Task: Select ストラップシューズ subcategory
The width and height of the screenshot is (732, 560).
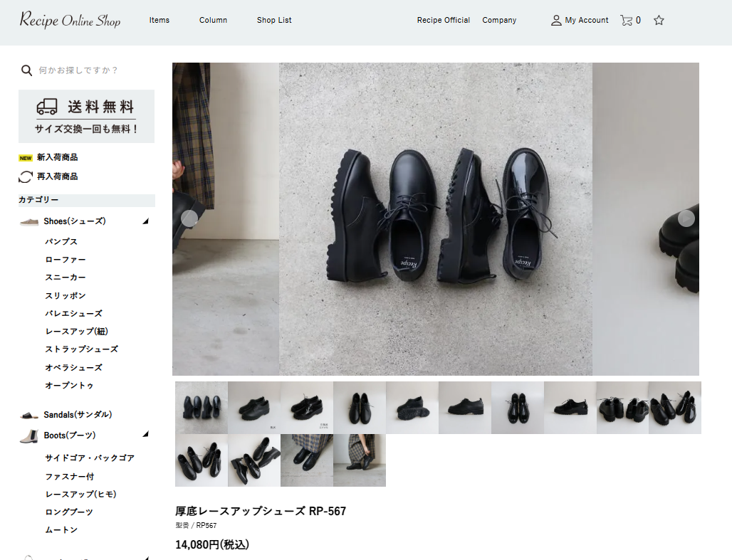Action: 82,349
